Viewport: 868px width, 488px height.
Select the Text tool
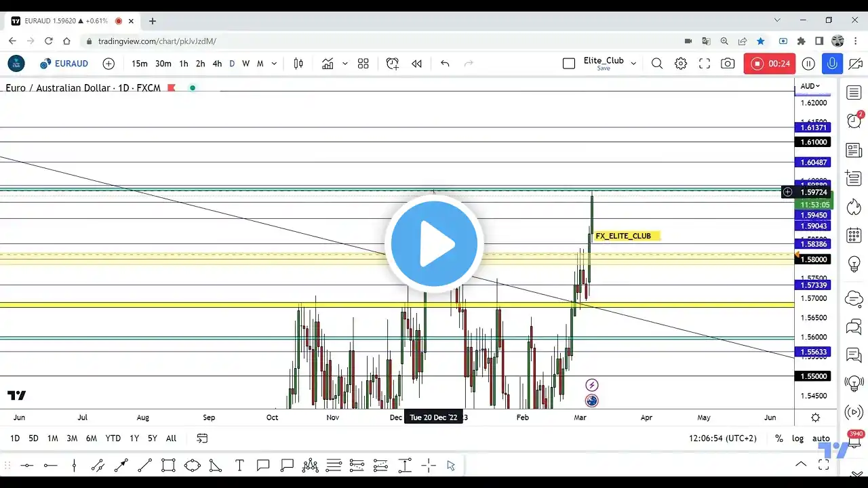coord(239,465)
